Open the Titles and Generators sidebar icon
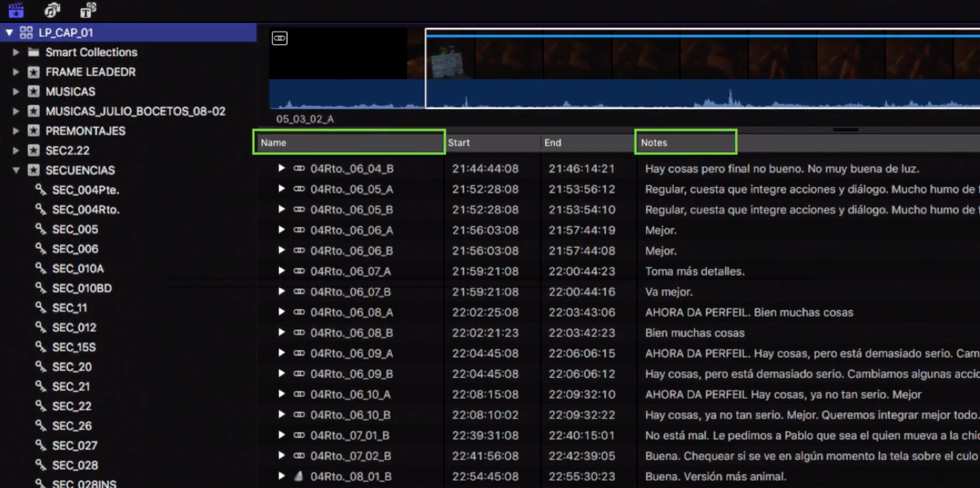This screenshot has width=980, height=488. tap(88, 10)
